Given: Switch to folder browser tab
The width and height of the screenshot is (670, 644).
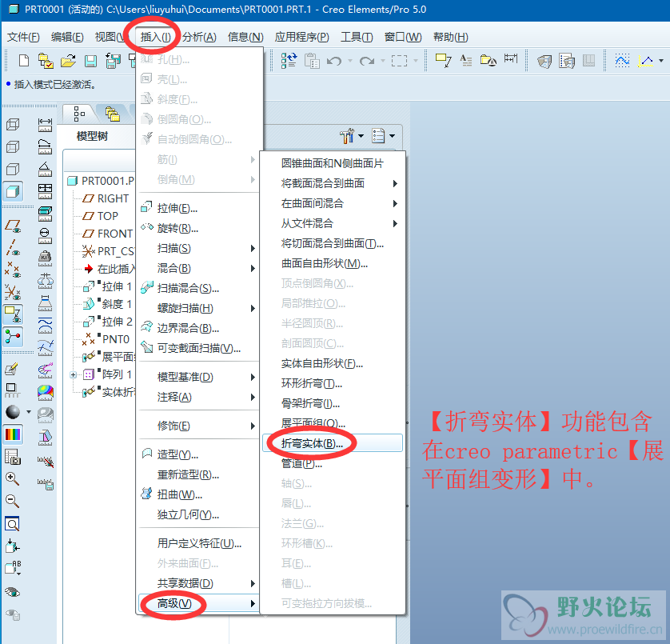Looking at the screenshot, I should click(113, 114).
